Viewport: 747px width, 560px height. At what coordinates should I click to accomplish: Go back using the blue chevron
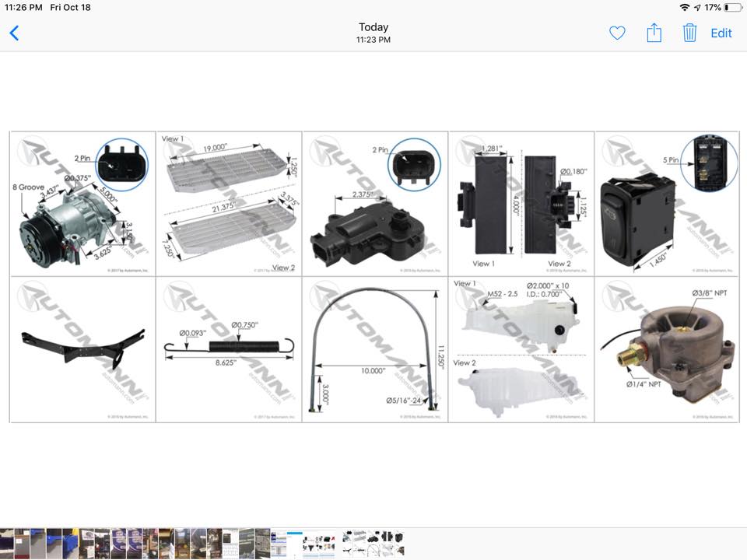[14, 33]
